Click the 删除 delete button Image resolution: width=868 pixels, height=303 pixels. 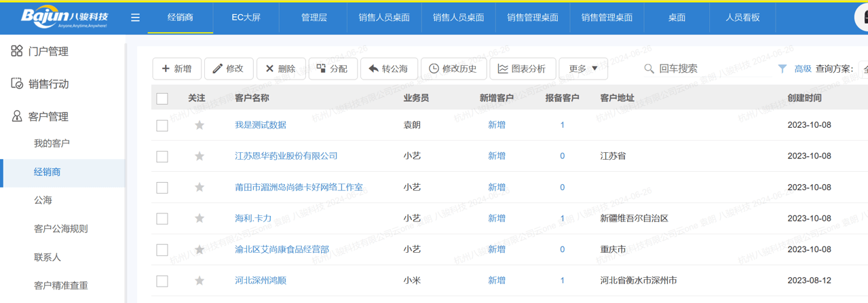pyautogui.click(x=280, y=69)
